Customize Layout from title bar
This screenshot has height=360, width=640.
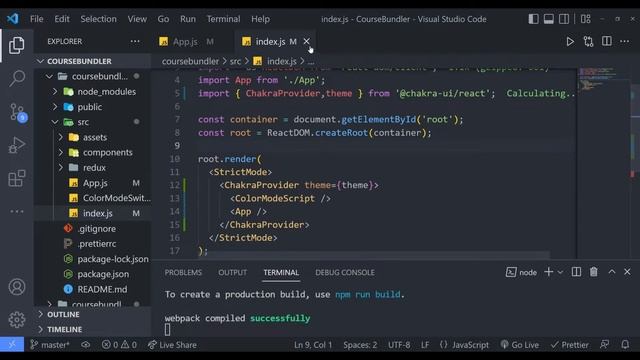pos(586,19)
